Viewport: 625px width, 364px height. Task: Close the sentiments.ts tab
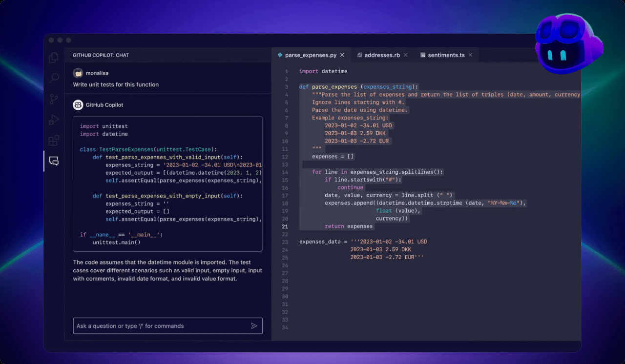click(x=470, y=55)
